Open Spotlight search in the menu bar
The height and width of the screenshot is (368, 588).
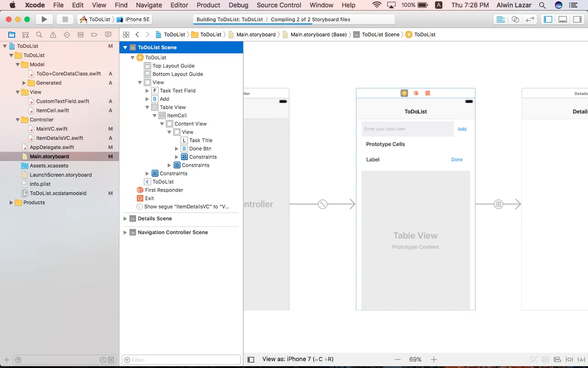click(543, 5)
